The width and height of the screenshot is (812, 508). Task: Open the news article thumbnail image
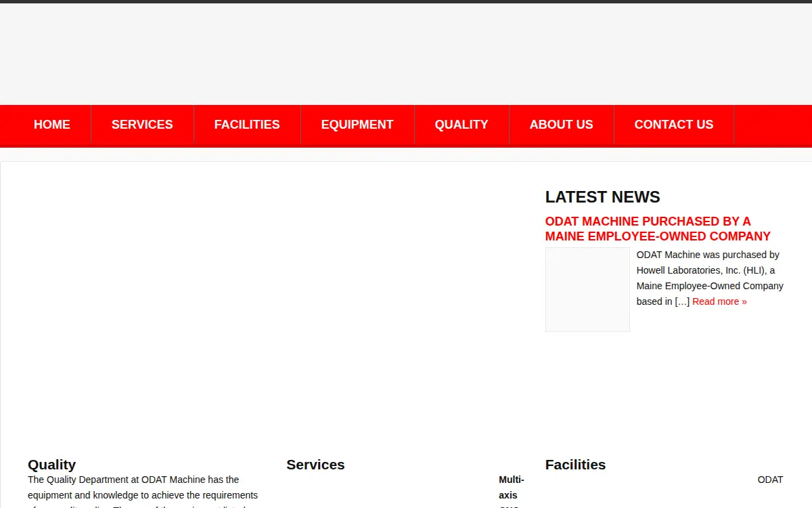coord(587,290)
